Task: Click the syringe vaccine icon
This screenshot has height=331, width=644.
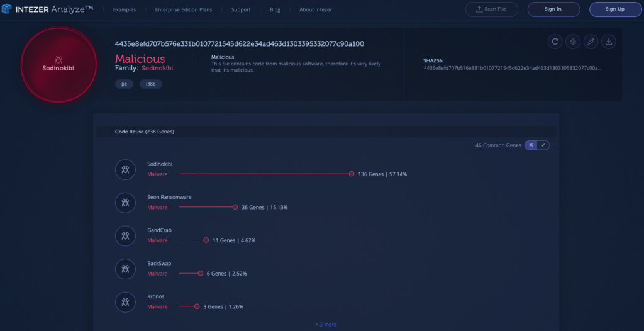Action: (x=591, y=42)
